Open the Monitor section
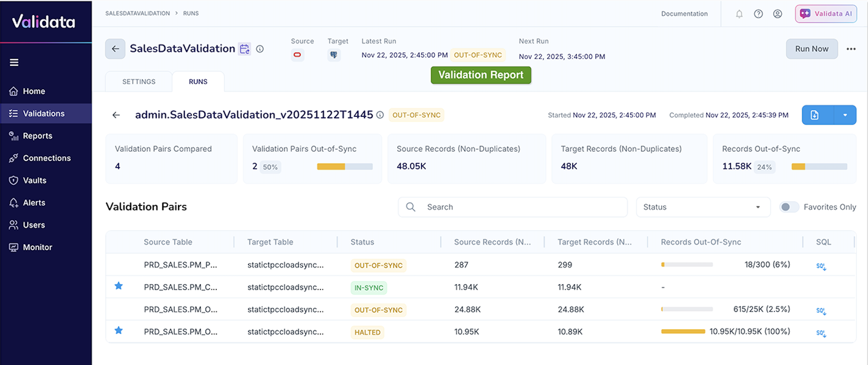The height and width of the screenshot is (365, 868). pos(37,247)
